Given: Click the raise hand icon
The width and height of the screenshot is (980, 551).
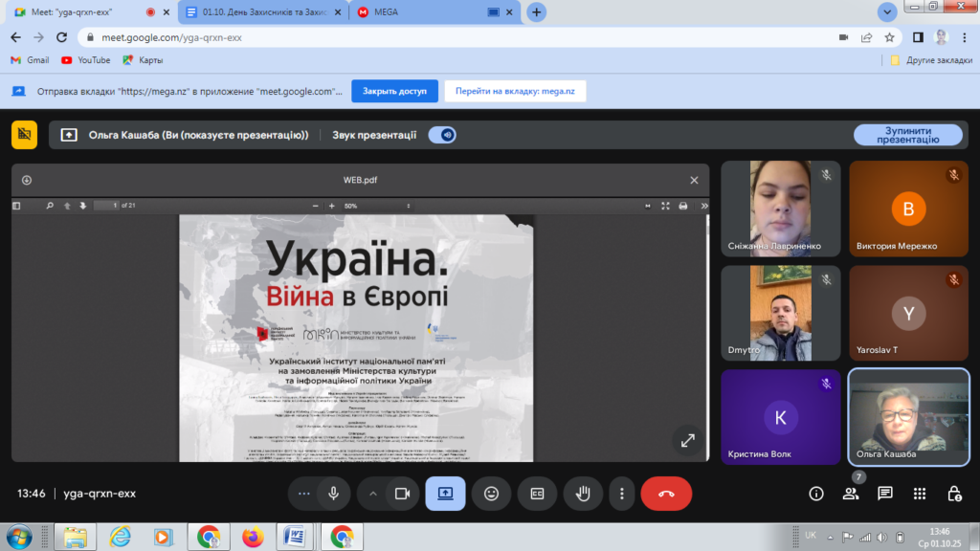Looking at the screenshot, I should click(582, 494).
